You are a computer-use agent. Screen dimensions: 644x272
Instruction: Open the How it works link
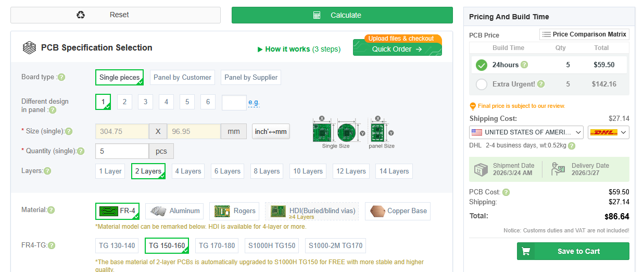coord(299,49)
